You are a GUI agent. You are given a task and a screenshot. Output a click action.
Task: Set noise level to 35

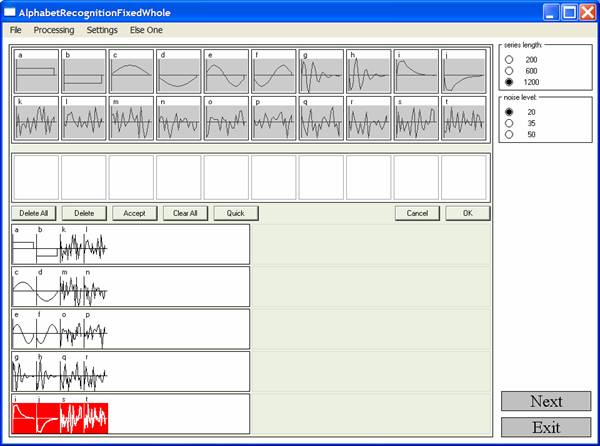(509, 123)
